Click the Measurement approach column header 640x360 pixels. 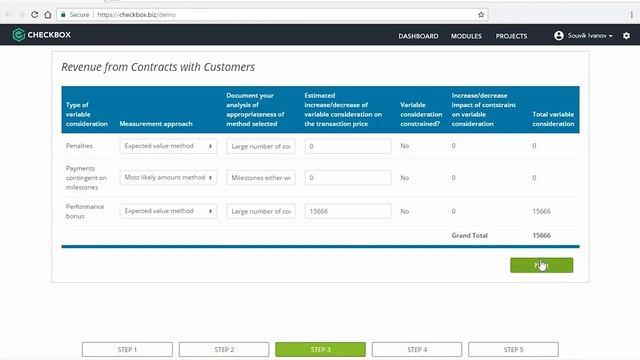click(x=156, y=124)
